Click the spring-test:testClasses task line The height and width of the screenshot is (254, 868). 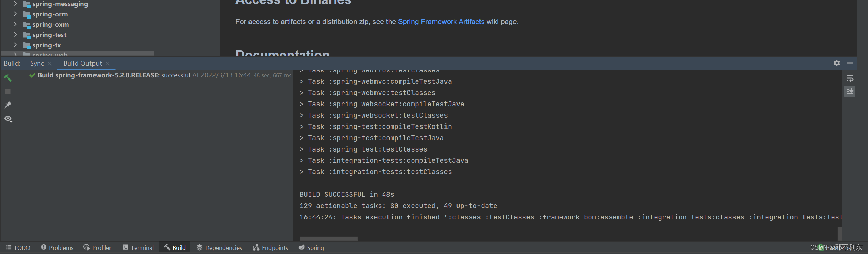pyautogui.click(x=363, y=149)
